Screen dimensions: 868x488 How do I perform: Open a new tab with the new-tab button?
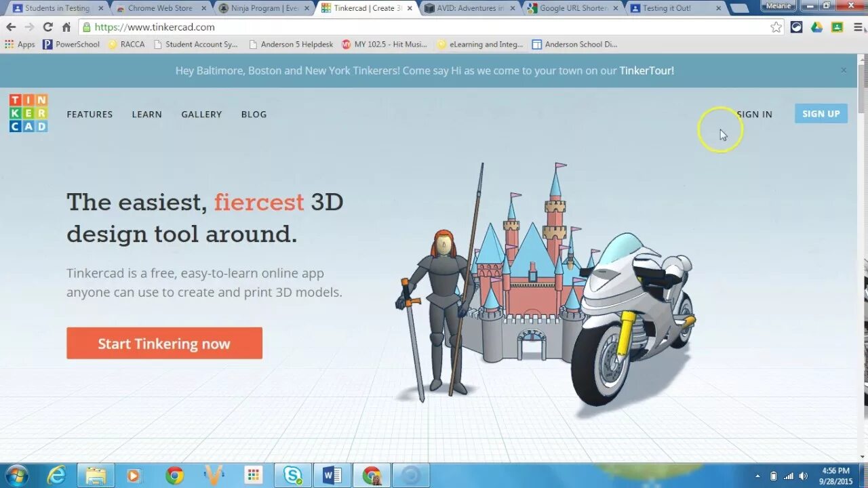pyautogui.click(x=740, y=9)
